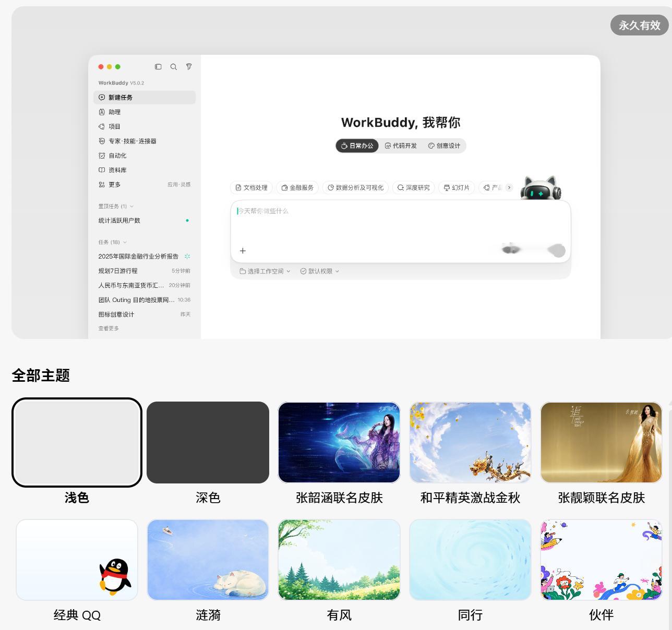This screenshot has height=630, width=672.
Task: Click the 查看更多 link
Action: (x=109, y=329)
